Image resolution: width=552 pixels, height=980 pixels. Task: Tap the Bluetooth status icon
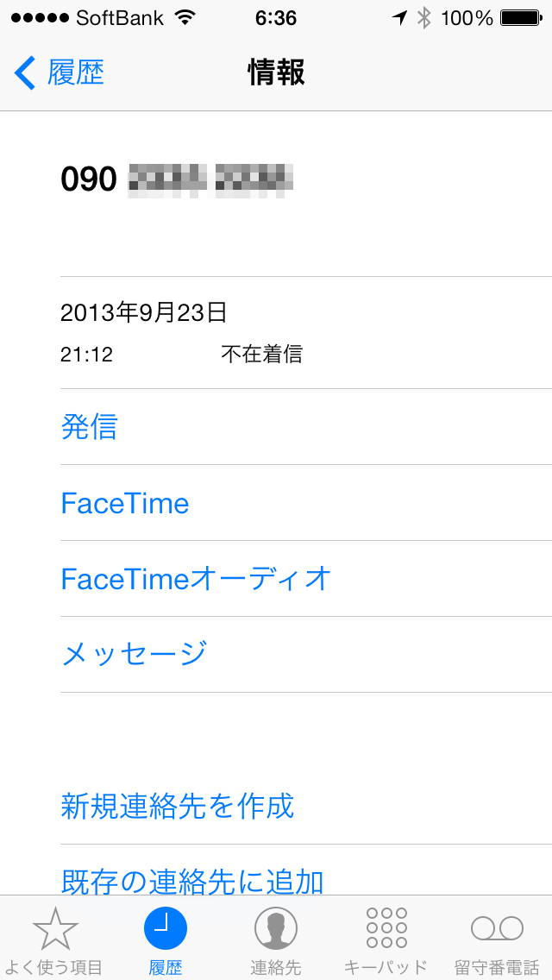coord(423,18)
